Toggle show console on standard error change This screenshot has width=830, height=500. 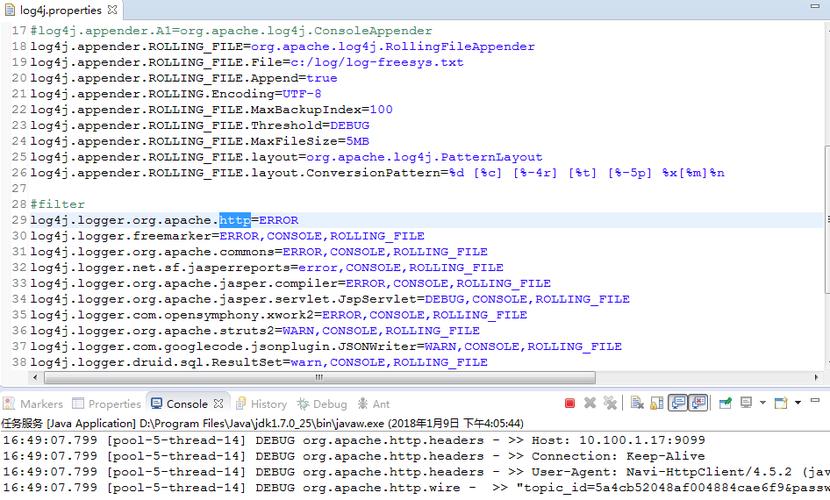pos(697,403)
